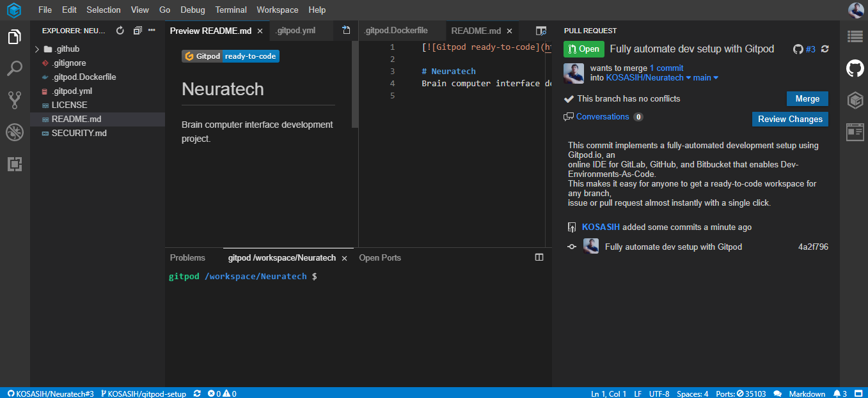Click GitHub icon beside #3
868x398 pixels.
(x=798, y=49)
